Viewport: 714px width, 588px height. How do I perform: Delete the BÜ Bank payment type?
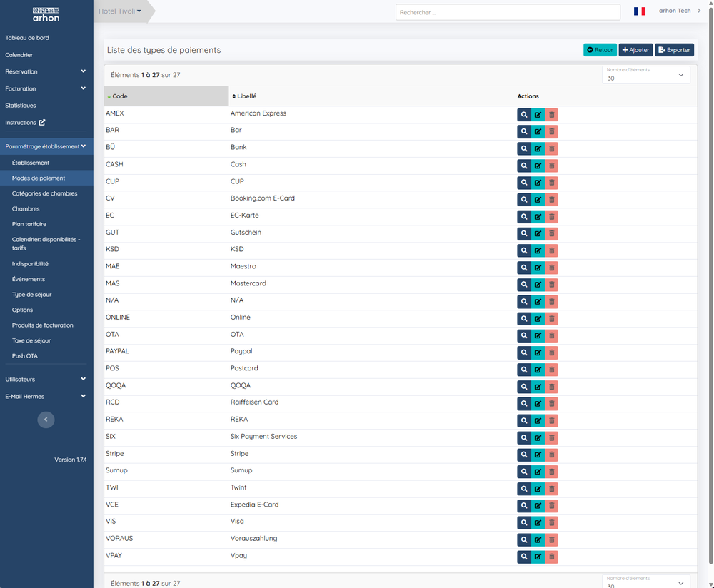(x=551, y=148)
